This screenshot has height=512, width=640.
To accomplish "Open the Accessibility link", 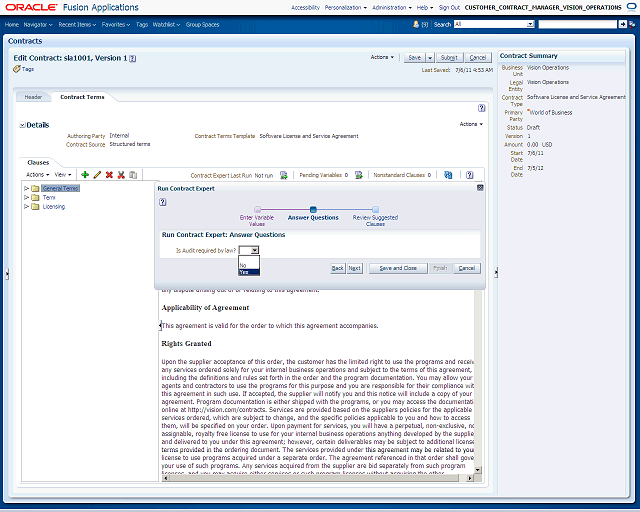I will tap(305, 8).
